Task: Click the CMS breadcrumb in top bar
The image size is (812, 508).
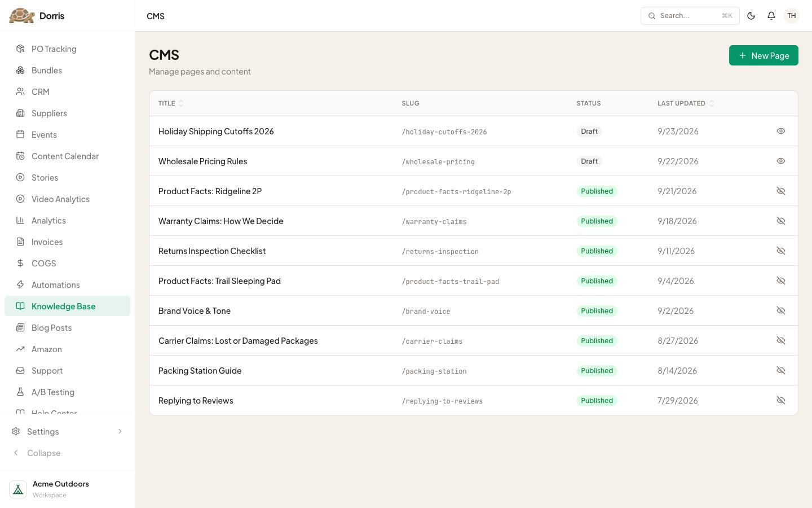Action: coord(156,16)
